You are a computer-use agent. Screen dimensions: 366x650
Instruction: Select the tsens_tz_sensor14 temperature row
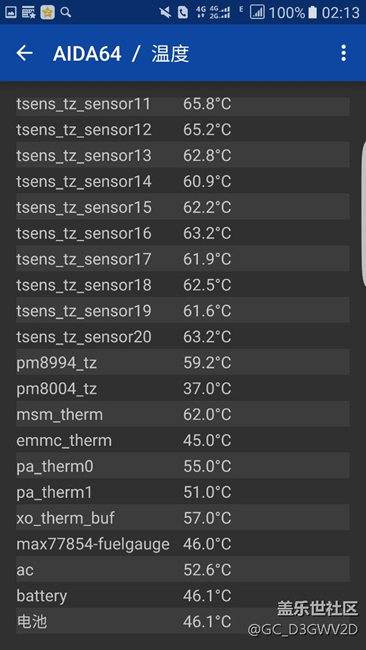pyautogui.click(x=183, y=181)
